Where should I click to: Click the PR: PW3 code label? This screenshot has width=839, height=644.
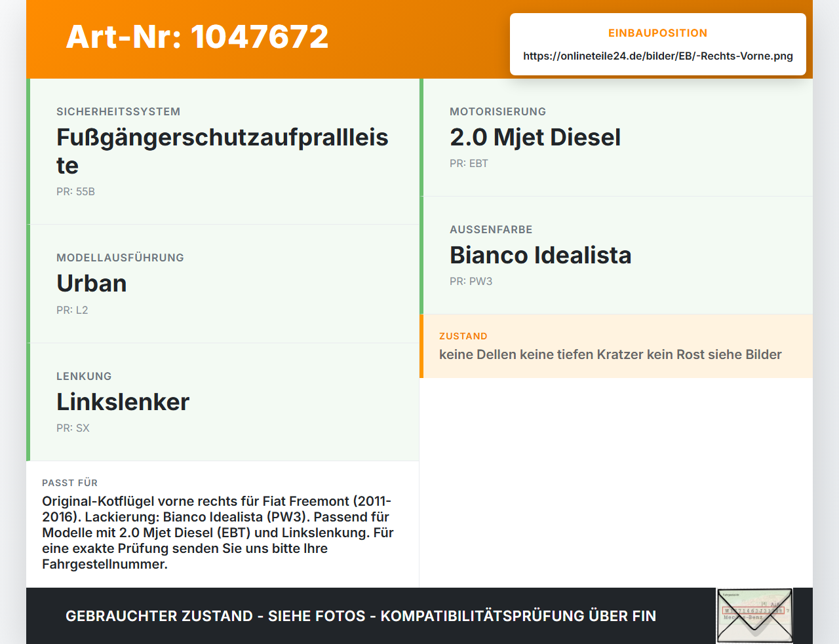coord(471,281)
